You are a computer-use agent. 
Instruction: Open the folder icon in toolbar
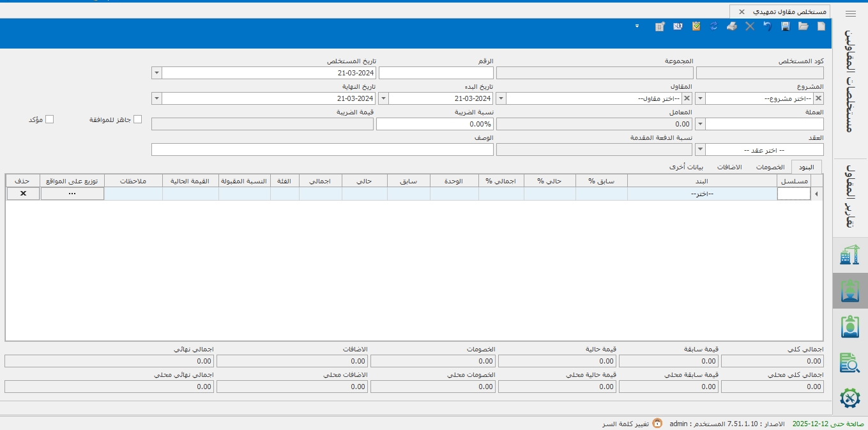coord(803,26)
